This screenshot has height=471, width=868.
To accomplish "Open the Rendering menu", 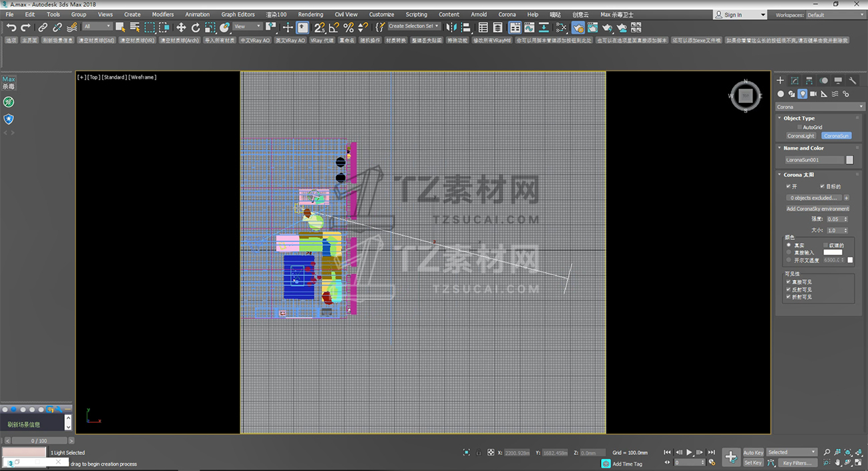I will point(310,15).
